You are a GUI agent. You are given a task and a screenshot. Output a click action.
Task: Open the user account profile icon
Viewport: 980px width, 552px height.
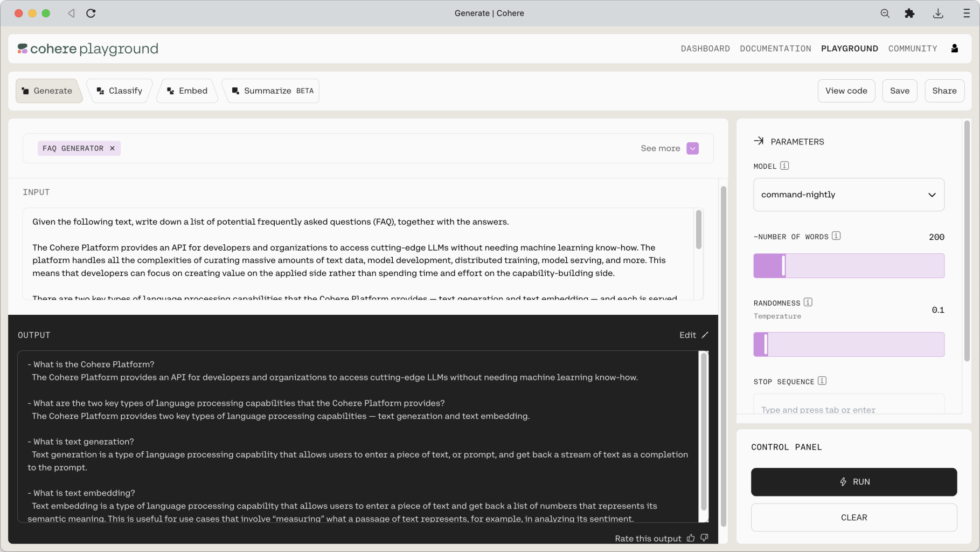955,49
